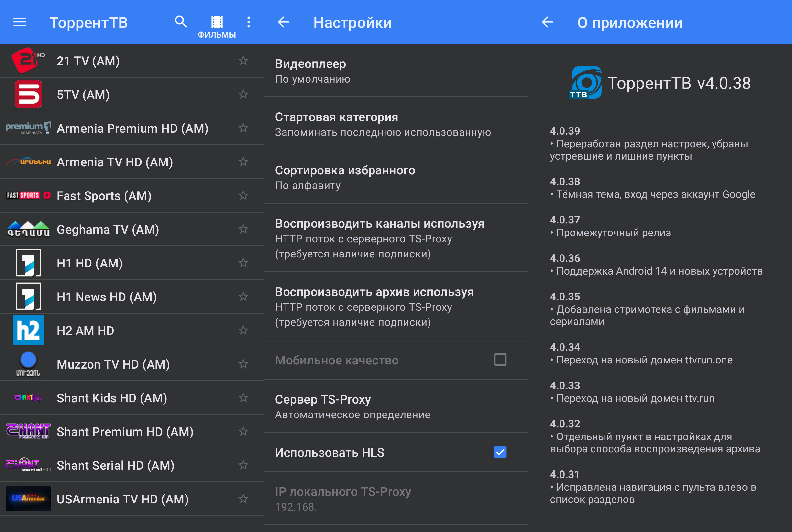Open the three-dot overflow menu
This screenshot has width=792, height=532.
249,22
